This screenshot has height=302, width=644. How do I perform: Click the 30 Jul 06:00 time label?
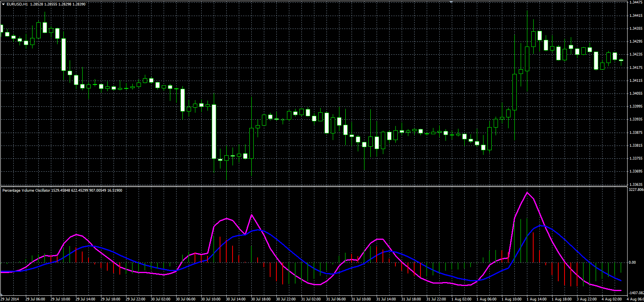186,299
